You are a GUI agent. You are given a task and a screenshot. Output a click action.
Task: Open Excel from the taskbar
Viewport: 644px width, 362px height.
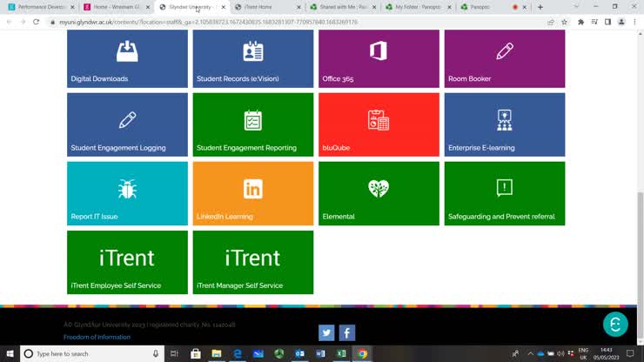pyautogui.click(x=341, y=353)
